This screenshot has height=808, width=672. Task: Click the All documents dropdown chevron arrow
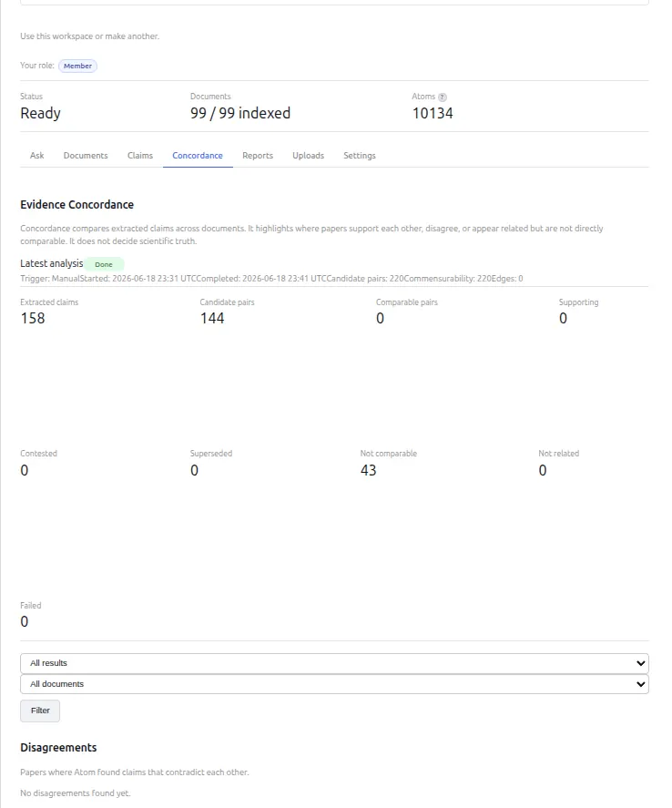pos(641,684)
